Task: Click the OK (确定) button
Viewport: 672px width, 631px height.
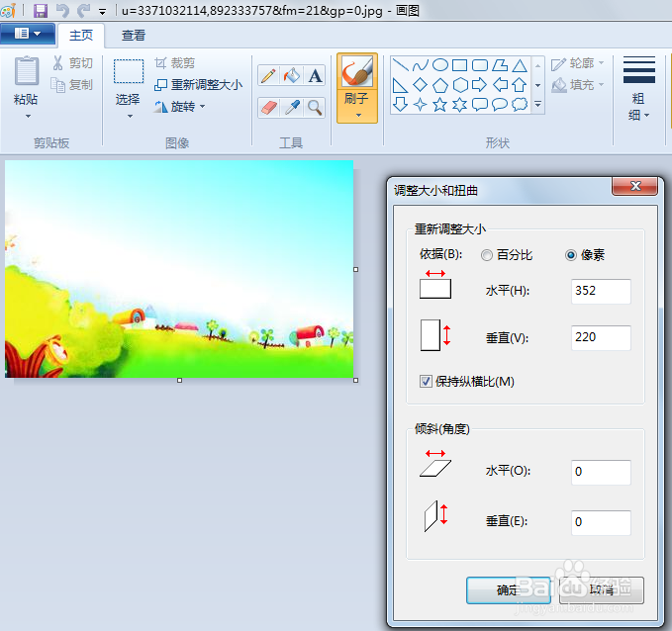Action: pyautogui.click(x=509, y=589)
